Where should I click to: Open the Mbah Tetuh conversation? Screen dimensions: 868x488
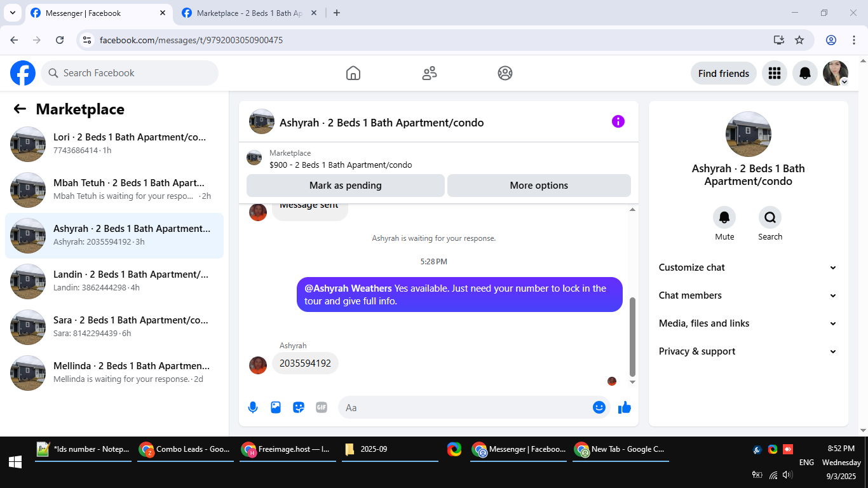tap(114, 190)
